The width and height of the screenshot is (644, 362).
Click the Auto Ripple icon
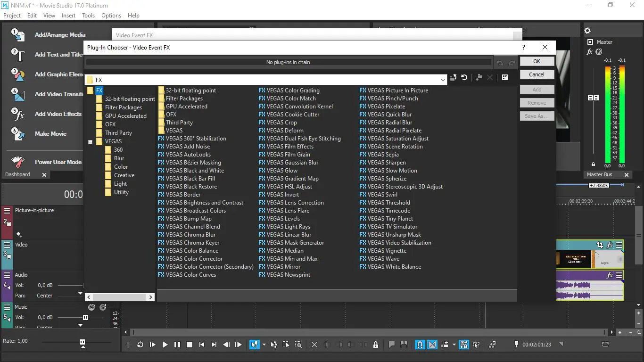pyautogui.click(x=445, y=345)
